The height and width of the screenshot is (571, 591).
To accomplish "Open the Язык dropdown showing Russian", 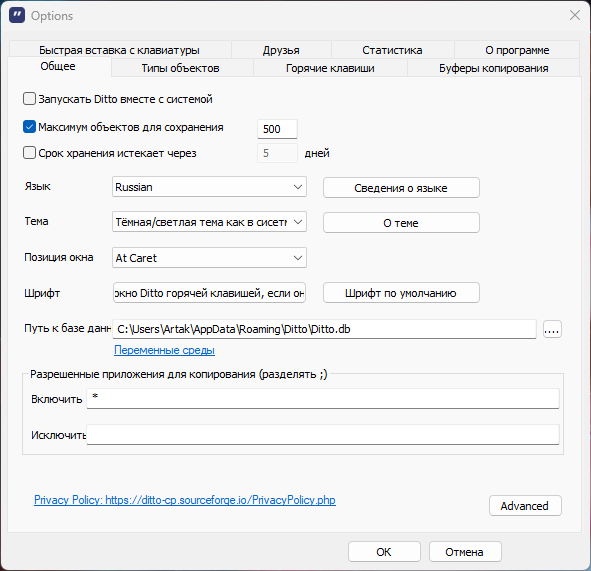I will (x=209, y=187).
